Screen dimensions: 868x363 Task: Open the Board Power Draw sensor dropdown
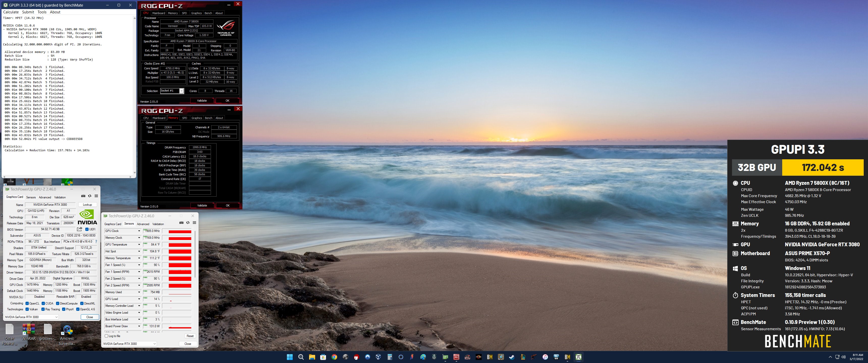139,326
